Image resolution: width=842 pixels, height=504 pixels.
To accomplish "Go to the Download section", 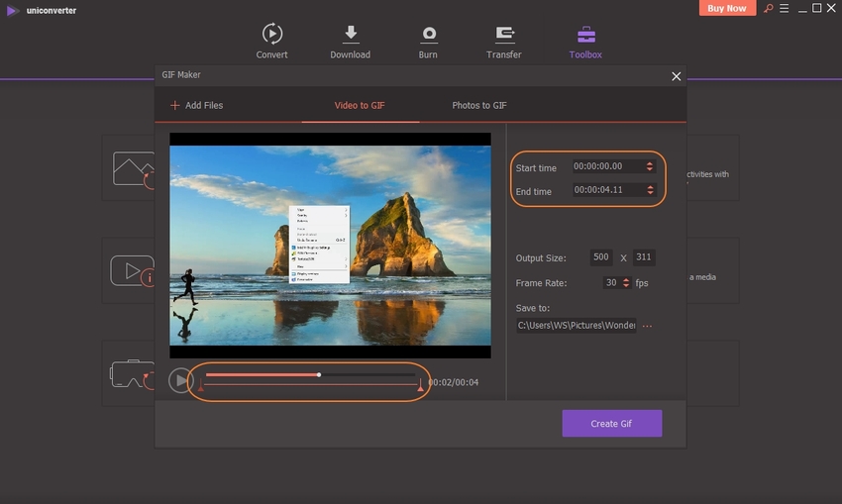I will click(x=350, y=42).
